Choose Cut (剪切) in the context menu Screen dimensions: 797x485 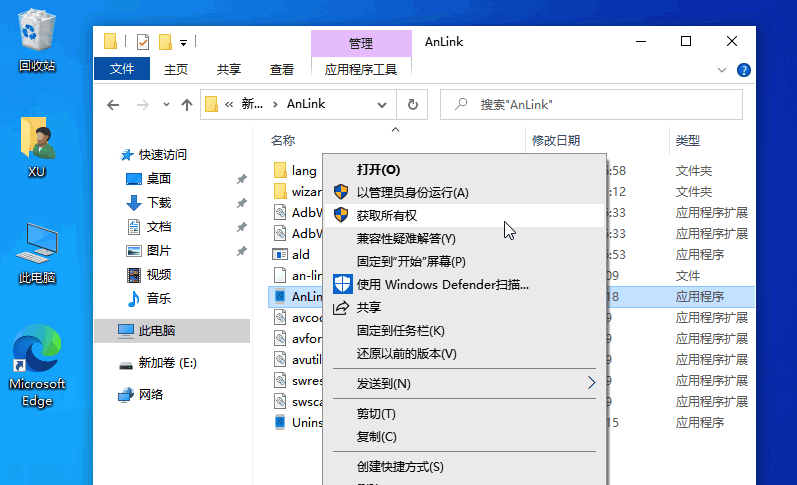tap(465, 413)
